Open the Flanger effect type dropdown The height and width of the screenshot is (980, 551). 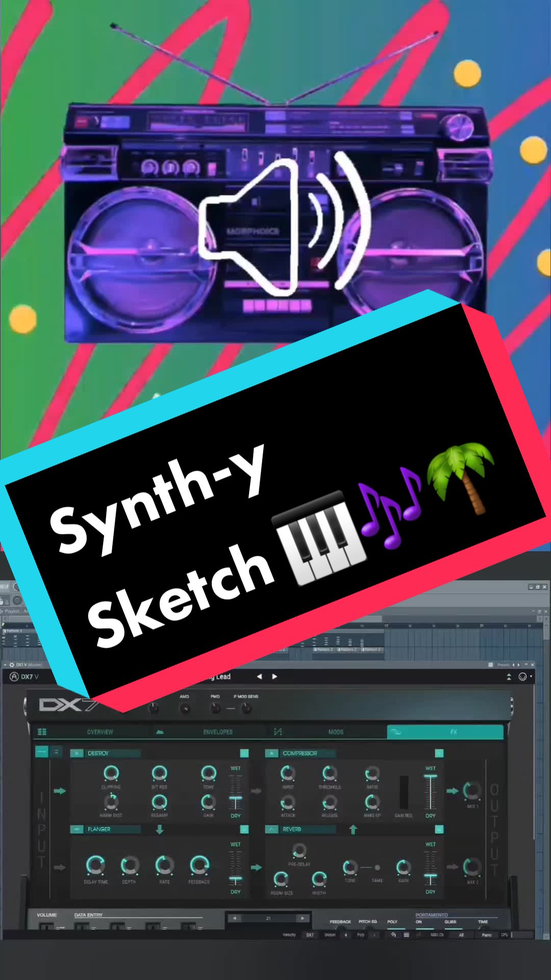click(112, 829)
